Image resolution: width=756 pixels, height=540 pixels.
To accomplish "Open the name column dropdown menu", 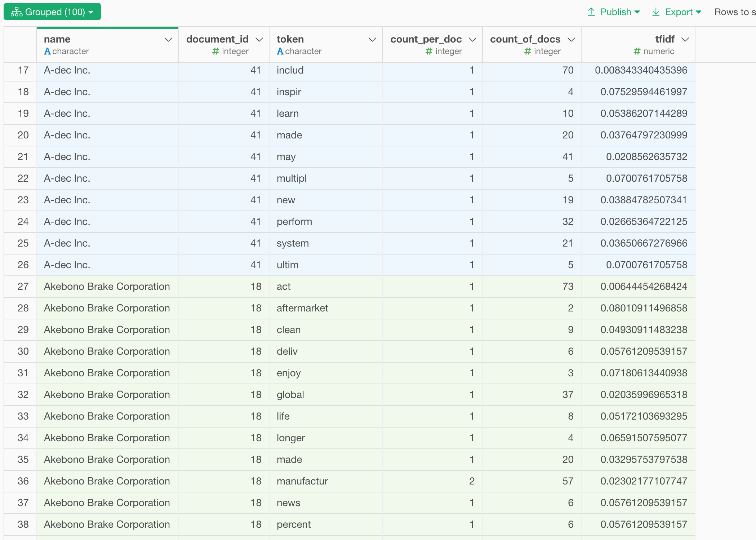I will [168, 39].
